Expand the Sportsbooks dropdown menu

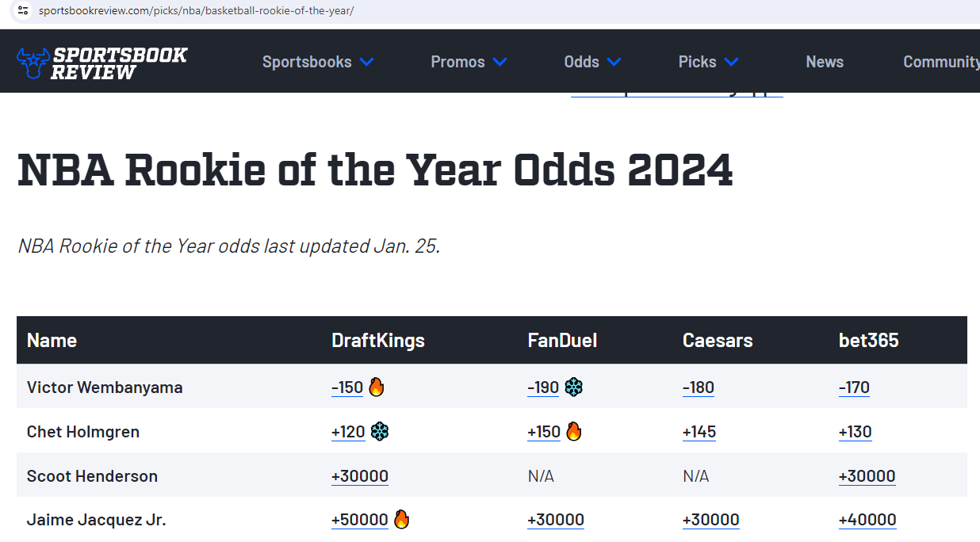tap(318, 62)
